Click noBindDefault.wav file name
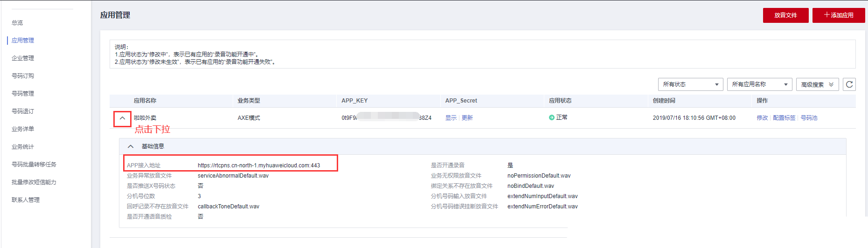The width and height of the screenshot is (868, 248). click(531, 186)
